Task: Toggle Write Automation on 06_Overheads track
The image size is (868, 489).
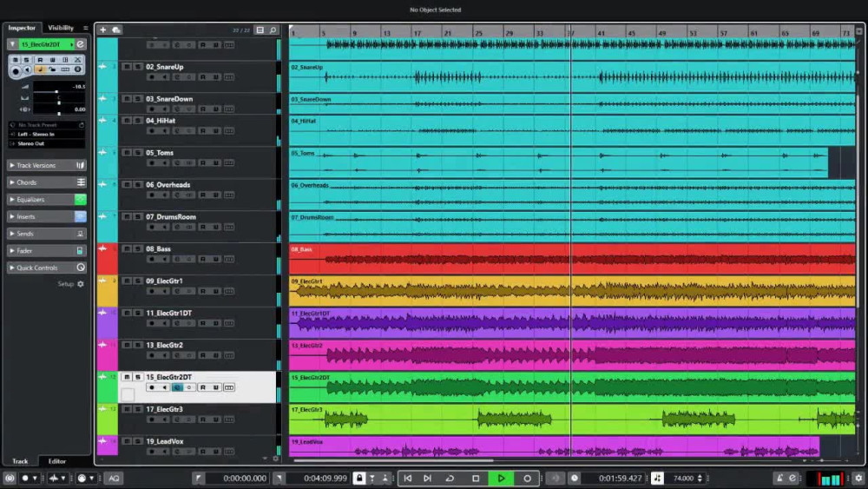Action: (x=216, y=195)
